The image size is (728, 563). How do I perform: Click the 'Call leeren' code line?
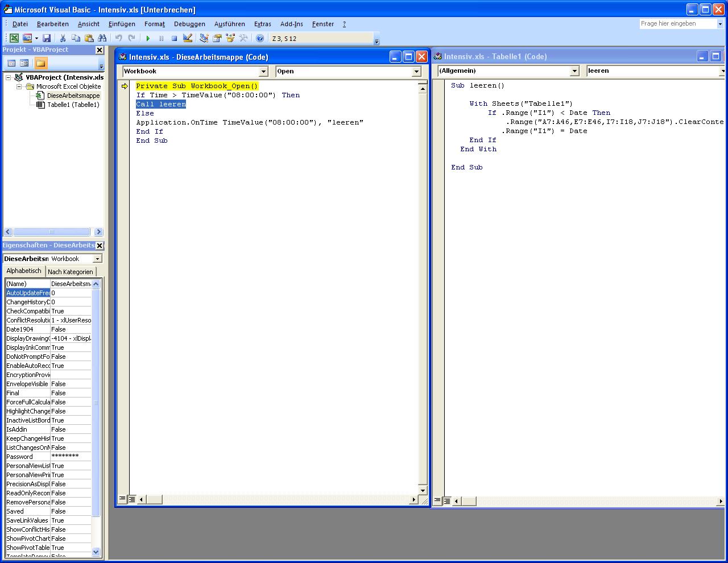pyautogui.click(x=161, y=104)
